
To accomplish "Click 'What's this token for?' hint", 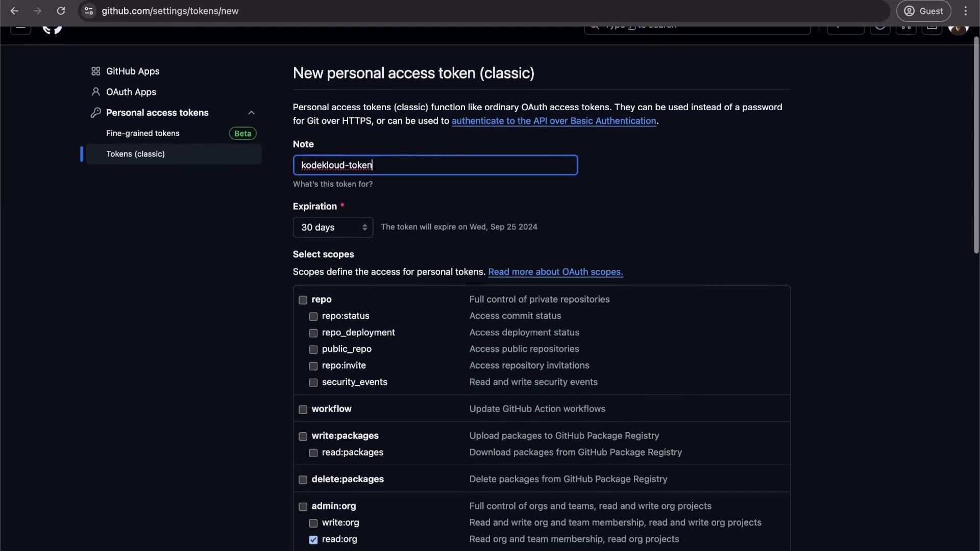I will pyautogui.click(x=333, y=184).
